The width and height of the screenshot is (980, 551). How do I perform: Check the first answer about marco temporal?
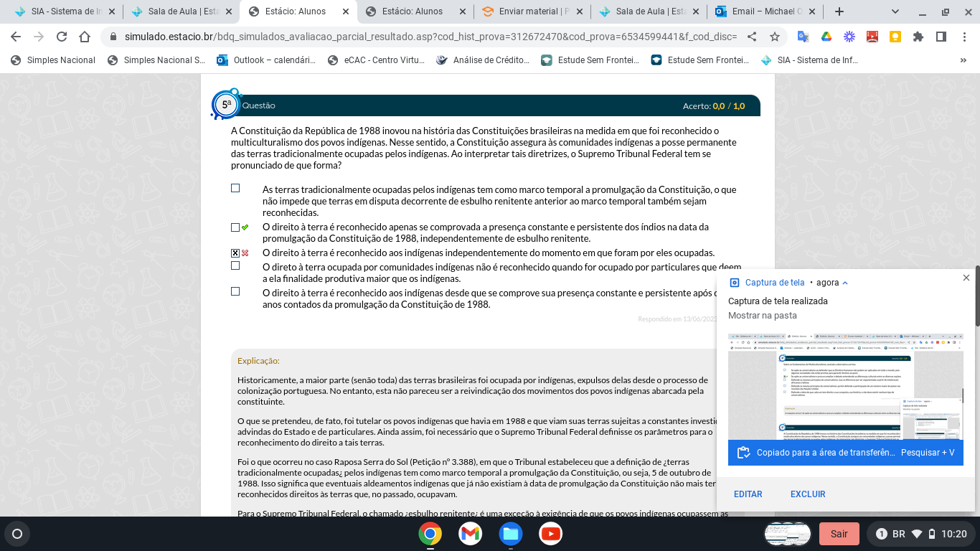pos(235,189)
